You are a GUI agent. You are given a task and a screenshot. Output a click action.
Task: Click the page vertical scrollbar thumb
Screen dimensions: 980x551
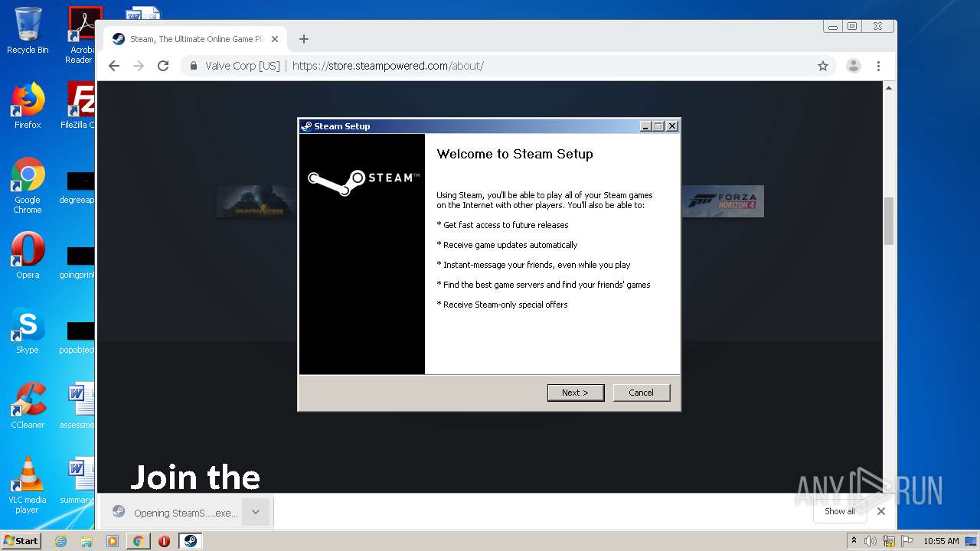[x=889, y=221]
